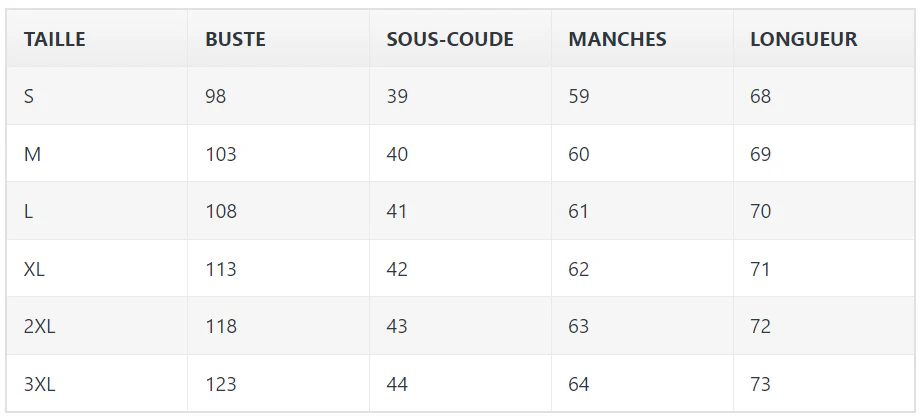Click the longueur value 71

(760, 269)
